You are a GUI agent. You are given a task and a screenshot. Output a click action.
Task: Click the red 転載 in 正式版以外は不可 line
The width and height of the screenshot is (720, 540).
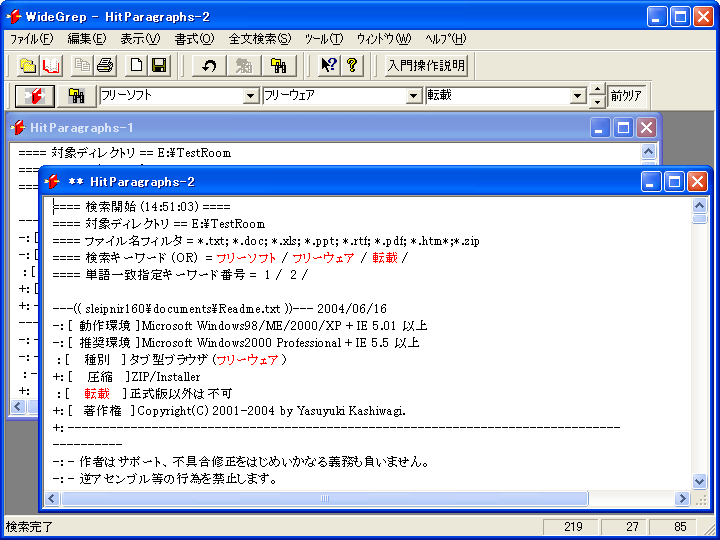coord(97,394)
